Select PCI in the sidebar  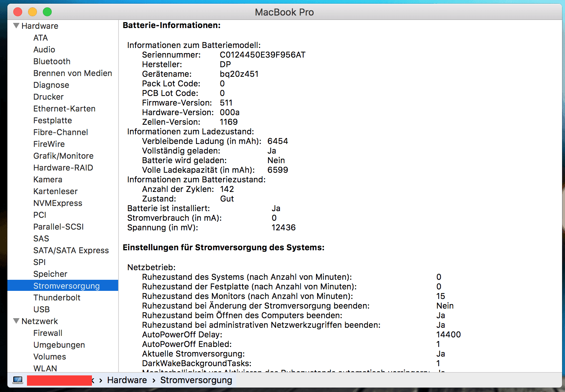point(40,215)
